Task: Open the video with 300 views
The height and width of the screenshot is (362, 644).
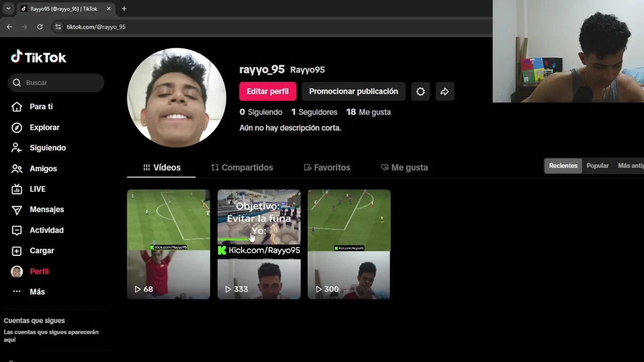Action: tap(349, 244)
